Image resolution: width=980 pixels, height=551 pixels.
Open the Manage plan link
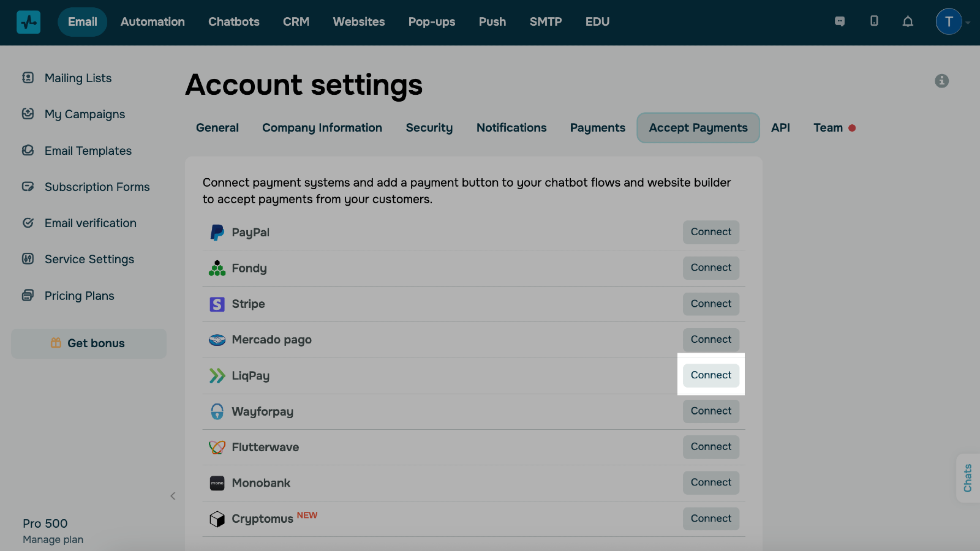click(53, 539)
